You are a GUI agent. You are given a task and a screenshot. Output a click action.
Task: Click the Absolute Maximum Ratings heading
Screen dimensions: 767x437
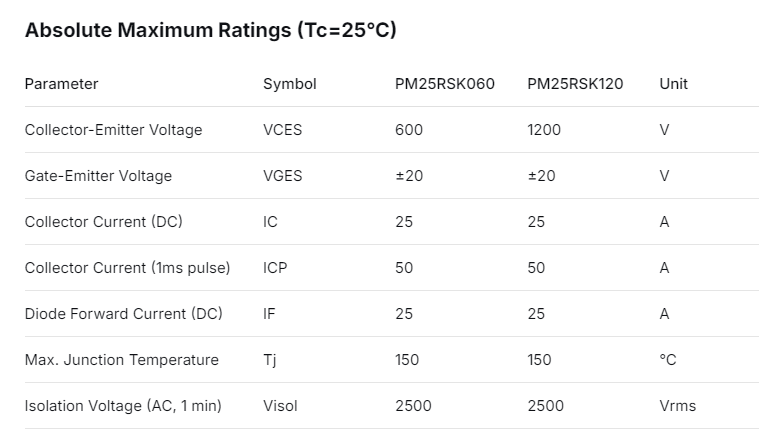(210, 30)
